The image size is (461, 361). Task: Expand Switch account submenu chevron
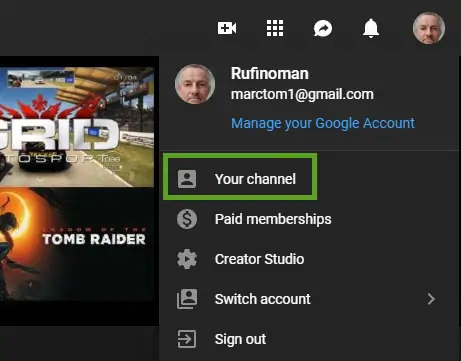click(431, 299)
